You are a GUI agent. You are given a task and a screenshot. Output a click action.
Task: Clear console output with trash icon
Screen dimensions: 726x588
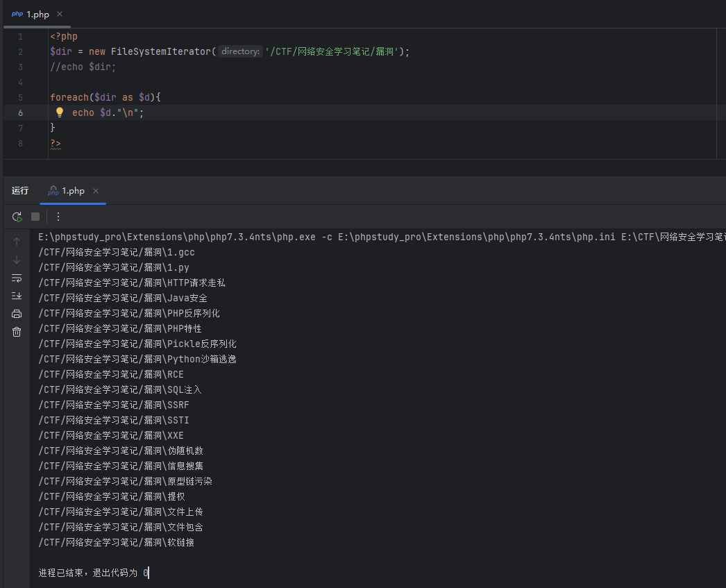17,332
